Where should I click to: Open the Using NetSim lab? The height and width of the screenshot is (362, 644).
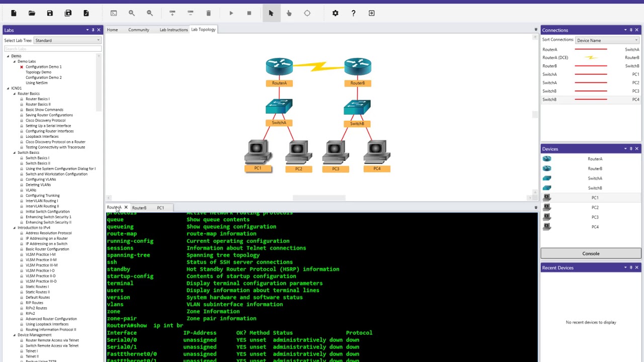click(x=37, y=83)
